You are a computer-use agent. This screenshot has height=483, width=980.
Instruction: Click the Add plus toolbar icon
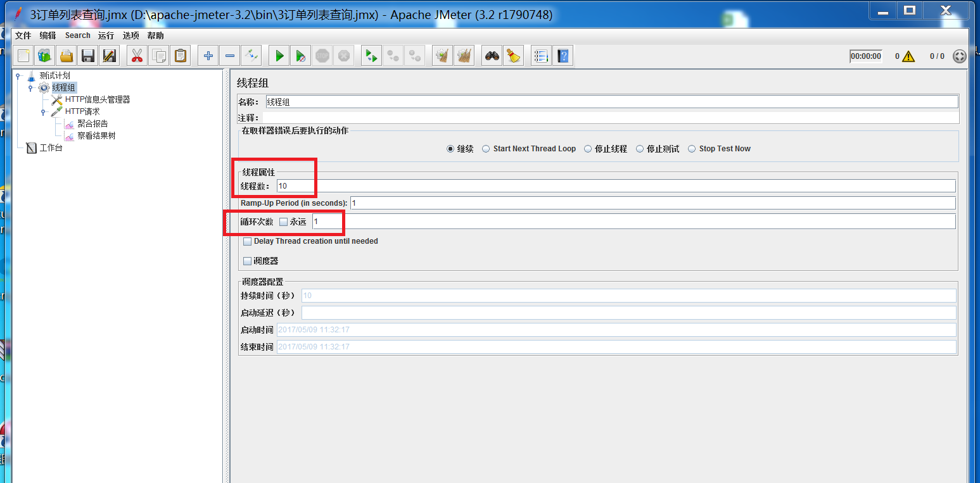tap(208, 56)
